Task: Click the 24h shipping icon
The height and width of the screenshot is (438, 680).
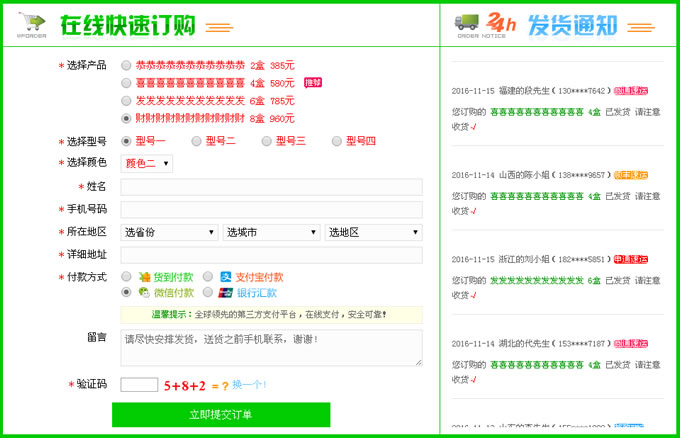Action: coord(501,23)
